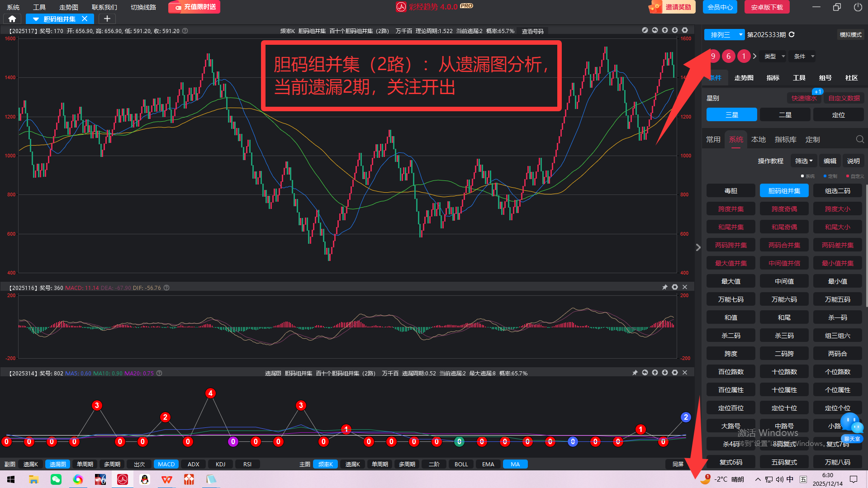Image resolution: width=868 pixels, height=488 pixels.
Task: Toggle the KDJ sub-chart indicator
Action: tap(220, 464)
